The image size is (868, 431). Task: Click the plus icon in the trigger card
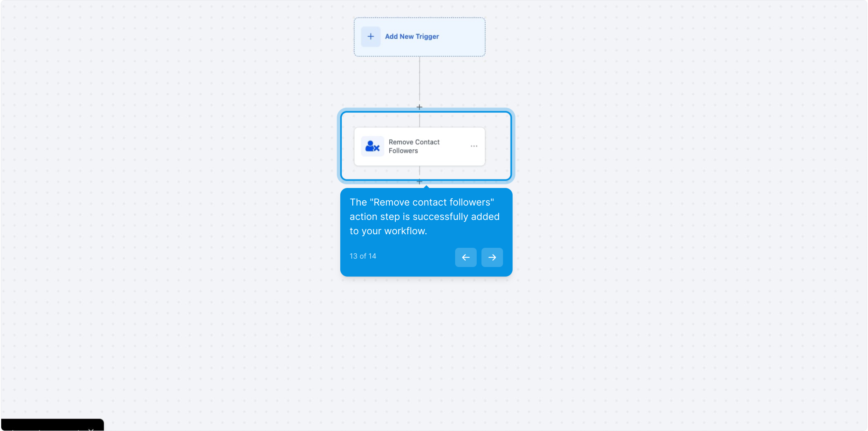pyautogui.click(x=371, y=37)
